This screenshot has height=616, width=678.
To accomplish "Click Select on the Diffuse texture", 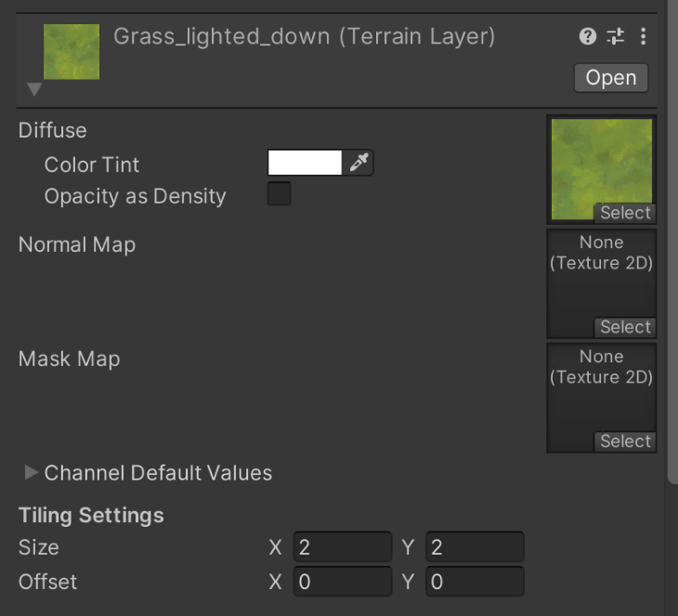I will (x=625, y=213).
